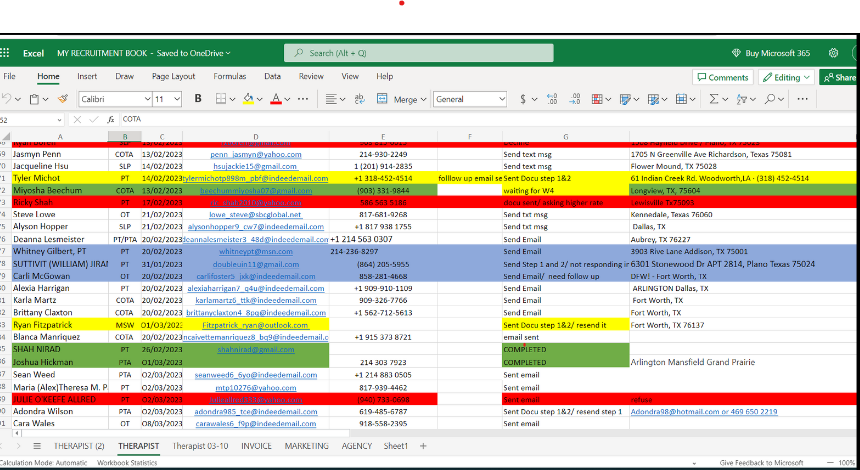Image resolution: width=860 pixels, height=470 pixels.
Task: Click the AutoSum sigma icon
Action: (712, 99)
